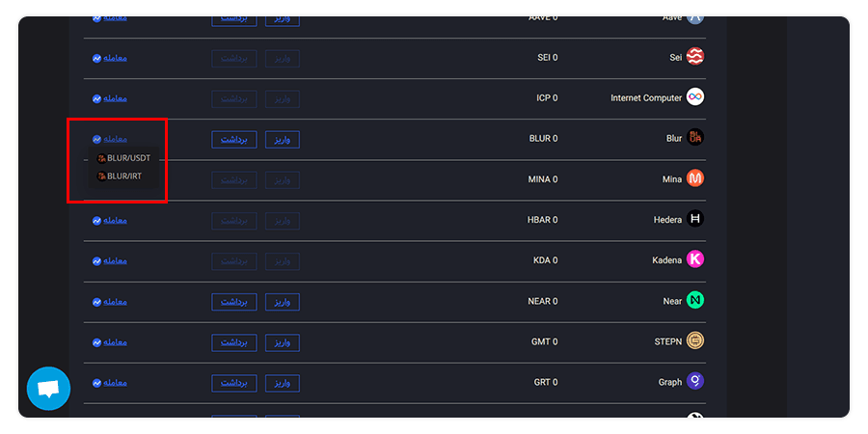The width and height of the screenshot is (868, 434).
Task: Click the Kadena coin name
Action: click(x=667, y=260)
